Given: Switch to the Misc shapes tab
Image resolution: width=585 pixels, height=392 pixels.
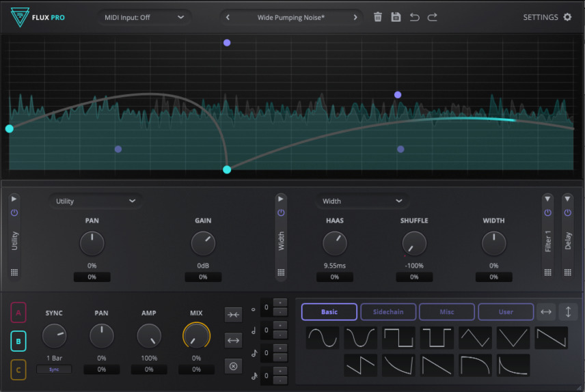Looking at the screenshot, I should point(446,312).
